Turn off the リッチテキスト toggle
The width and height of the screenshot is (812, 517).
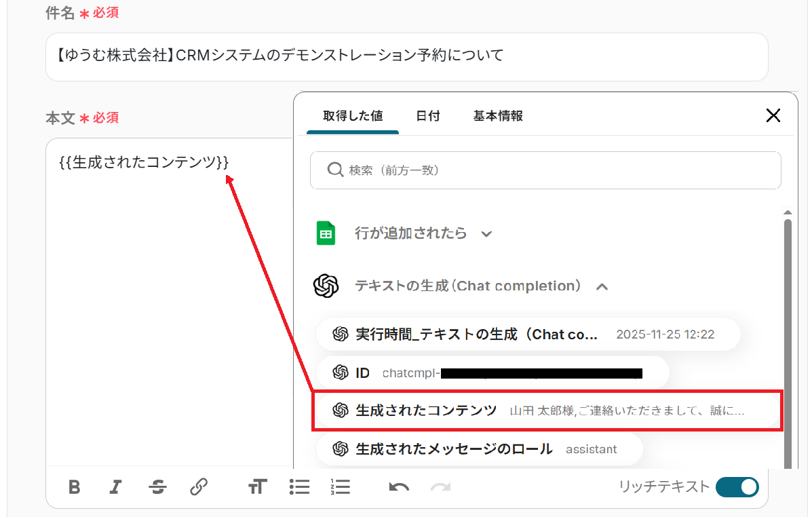pos(737,487)
